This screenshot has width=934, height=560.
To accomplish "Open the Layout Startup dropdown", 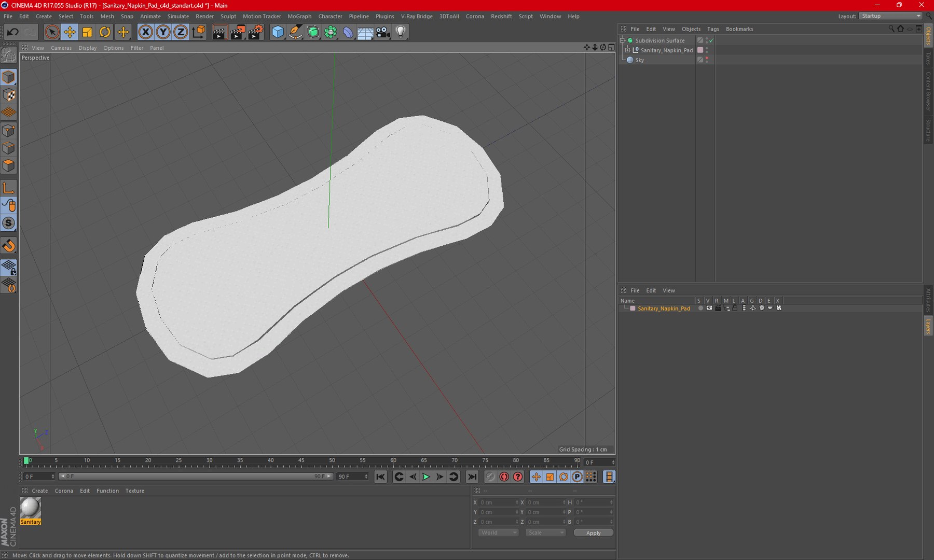I will 890,16.
